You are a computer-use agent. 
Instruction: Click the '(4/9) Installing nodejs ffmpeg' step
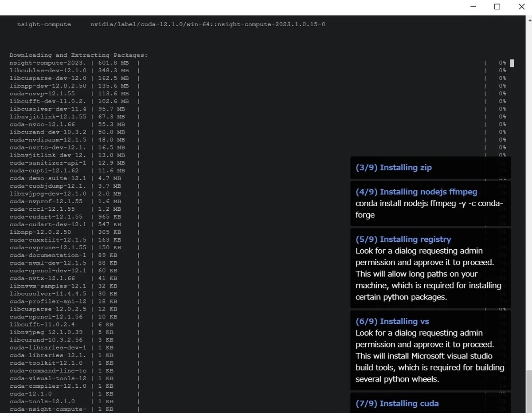coord(430,203)
